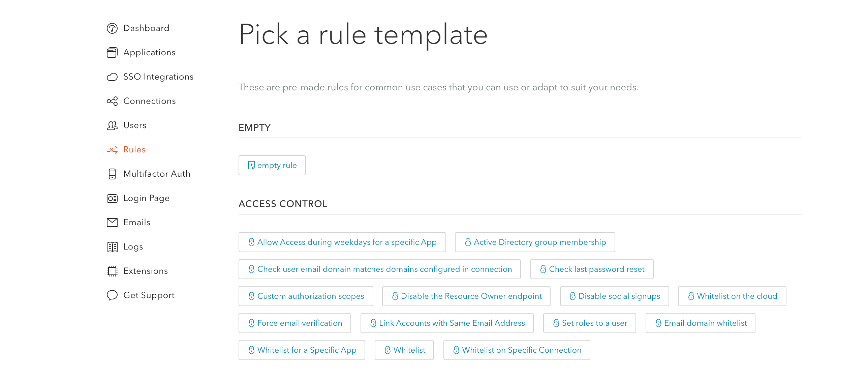
Task: Pick the Whitelist on the cloud template
Action: pos(732,296)
